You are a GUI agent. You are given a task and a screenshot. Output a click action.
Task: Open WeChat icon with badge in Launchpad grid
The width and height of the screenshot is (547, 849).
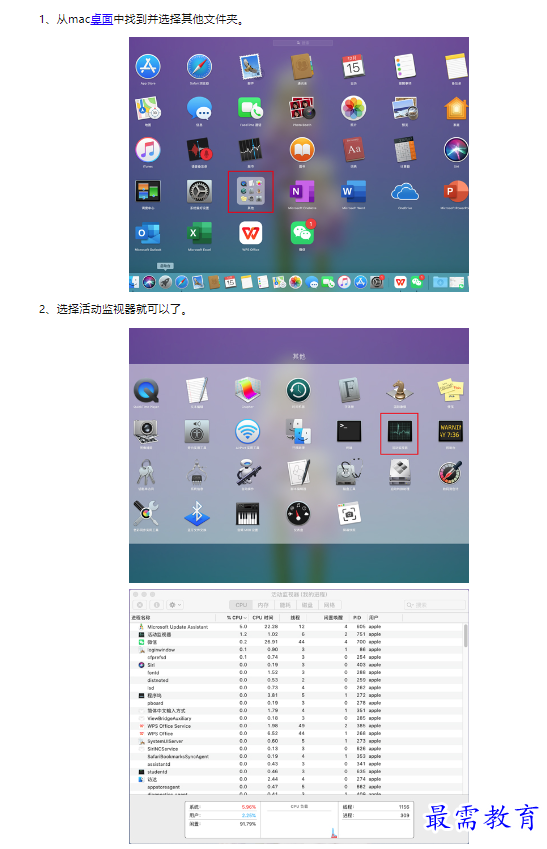click(x=302, y=233)
